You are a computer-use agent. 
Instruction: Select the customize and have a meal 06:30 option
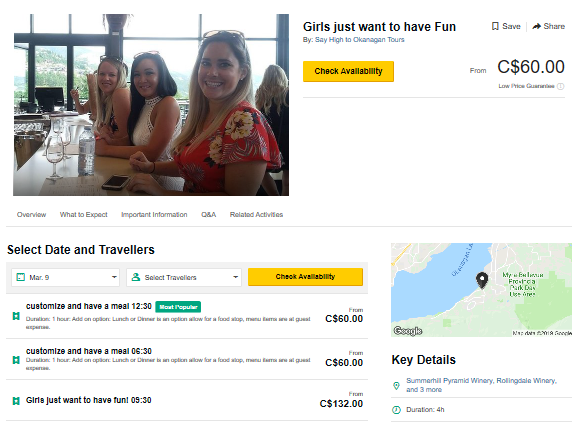187,360
